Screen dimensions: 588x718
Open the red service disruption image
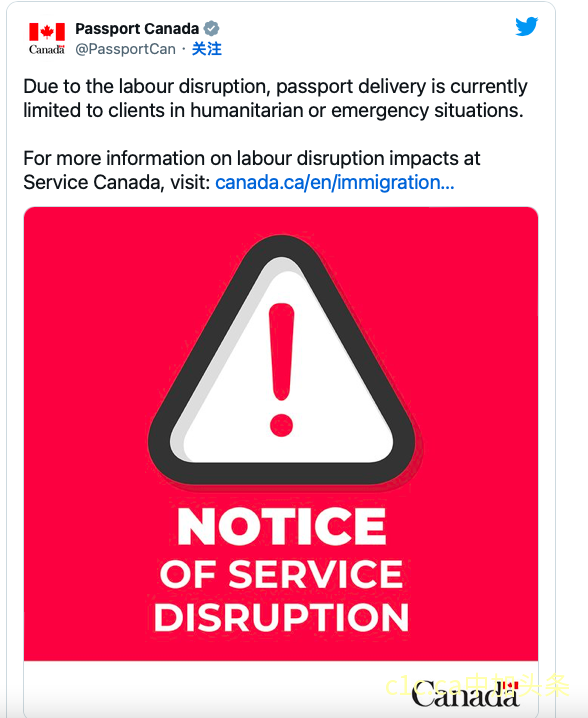281,434
